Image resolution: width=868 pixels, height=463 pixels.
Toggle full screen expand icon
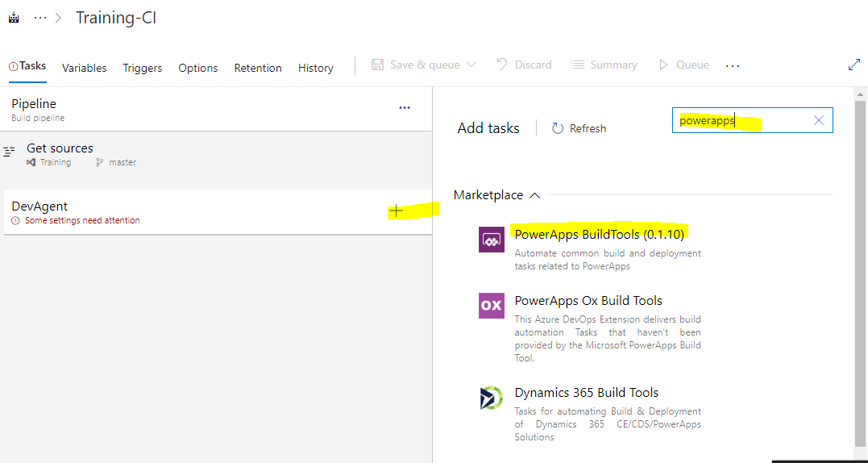[854, 65]
